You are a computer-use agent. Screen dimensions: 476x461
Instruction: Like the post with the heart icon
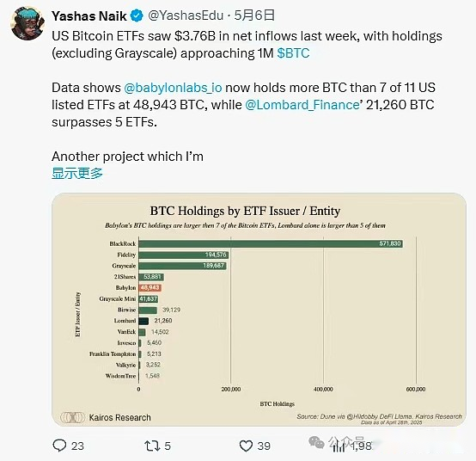[x=246, y=446]
